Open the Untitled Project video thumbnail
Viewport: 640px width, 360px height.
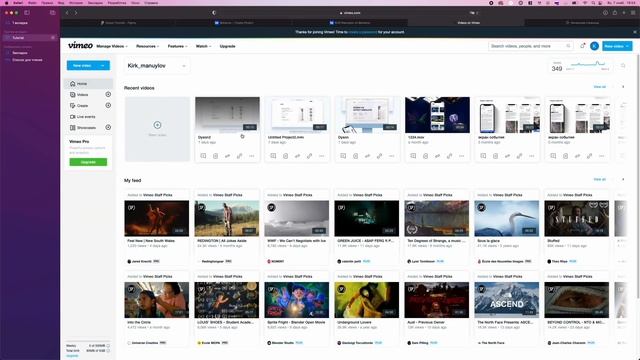tap(297, 115)
